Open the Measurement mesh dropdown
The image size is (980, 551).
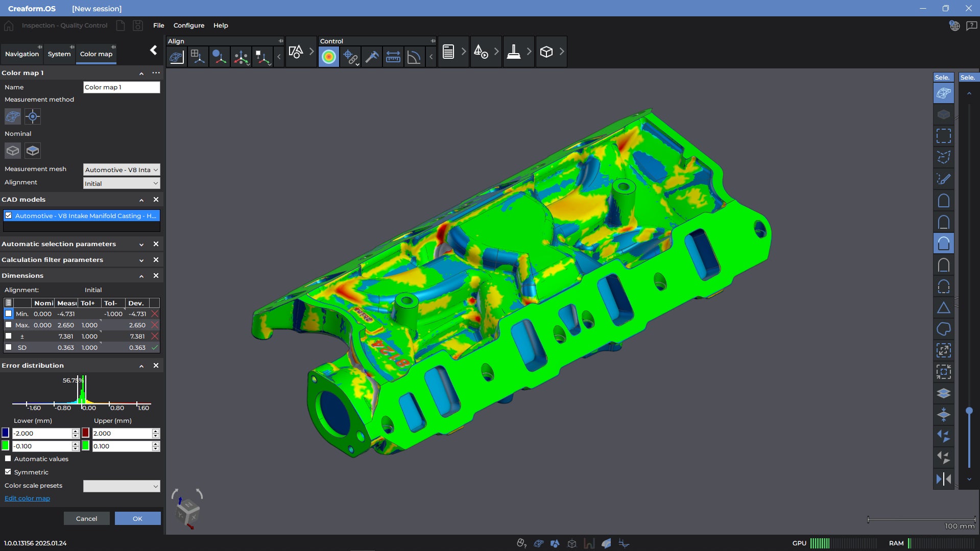122,170
